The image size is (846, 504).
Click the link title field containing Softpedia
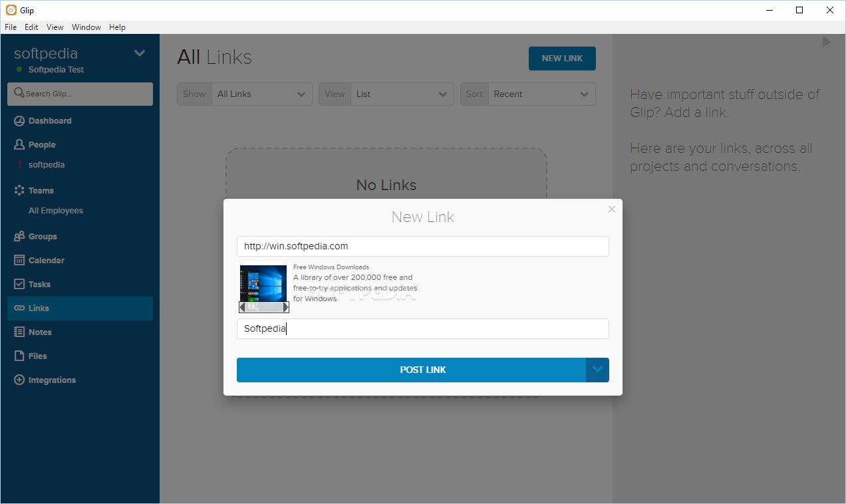point(423,328)
